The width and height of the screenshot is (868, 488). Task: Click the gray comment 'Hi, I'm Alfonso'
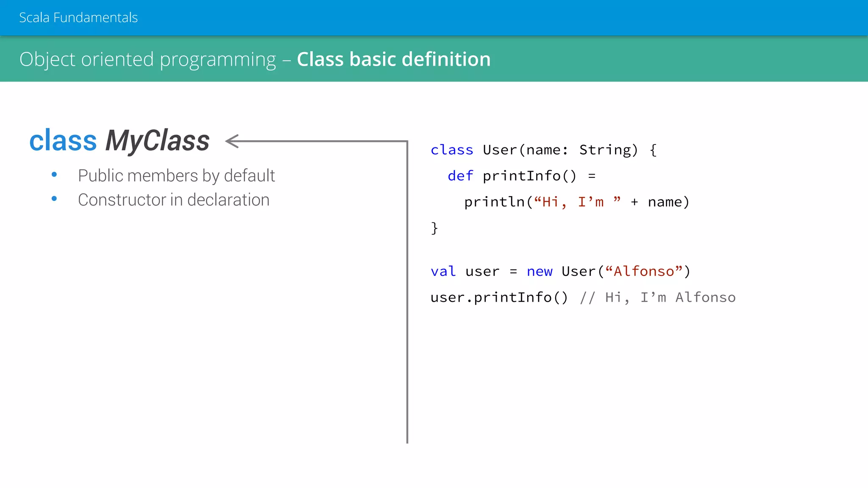[x=670, y=297]
